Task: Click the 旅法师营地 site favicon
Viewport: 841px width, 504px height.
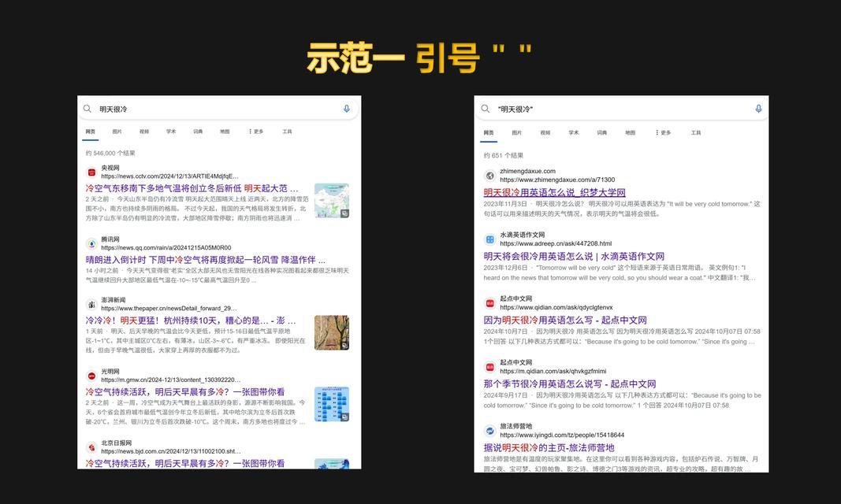Action: tap(489, 431)
